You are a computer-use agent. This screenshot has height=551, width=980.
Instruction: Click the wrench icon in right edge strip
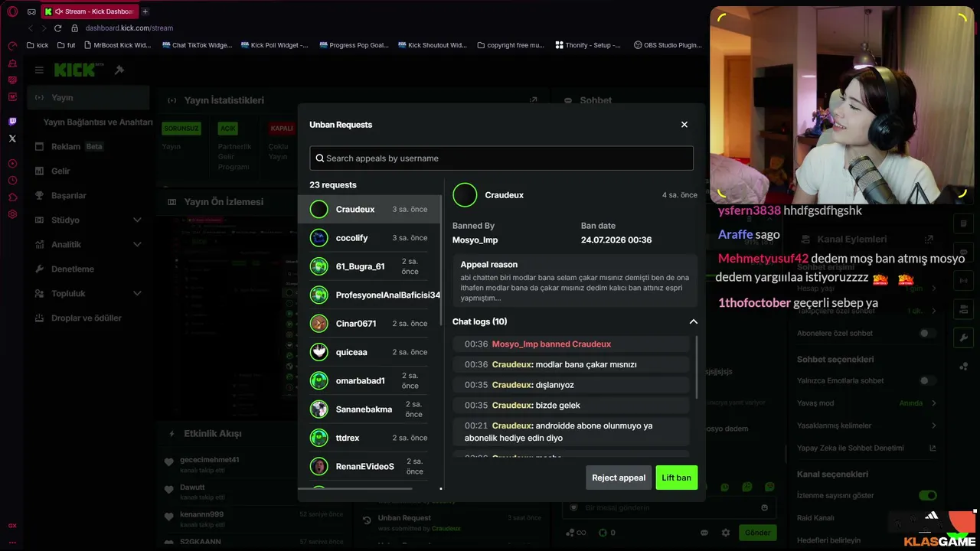(963, 337)
